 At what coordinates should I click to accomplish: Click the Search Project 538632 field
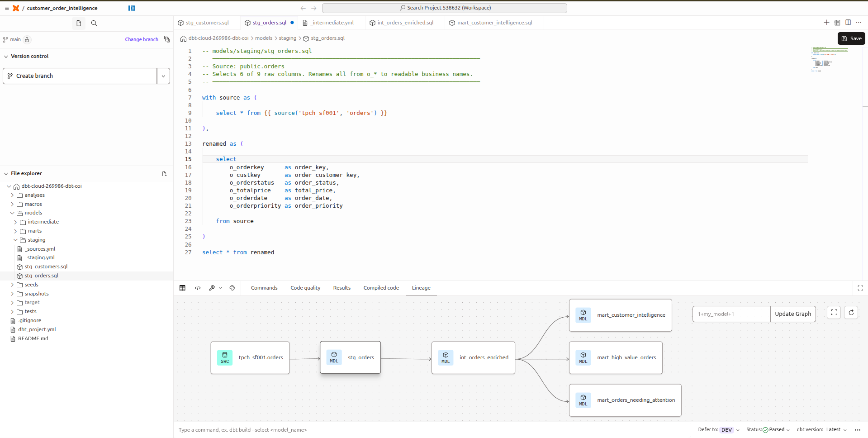point(444,8)
